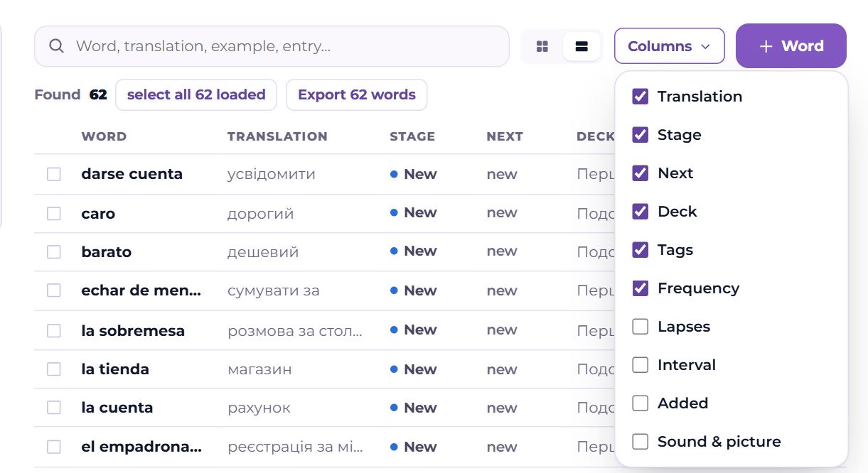Add a new word with + Word

coord(791,46)
